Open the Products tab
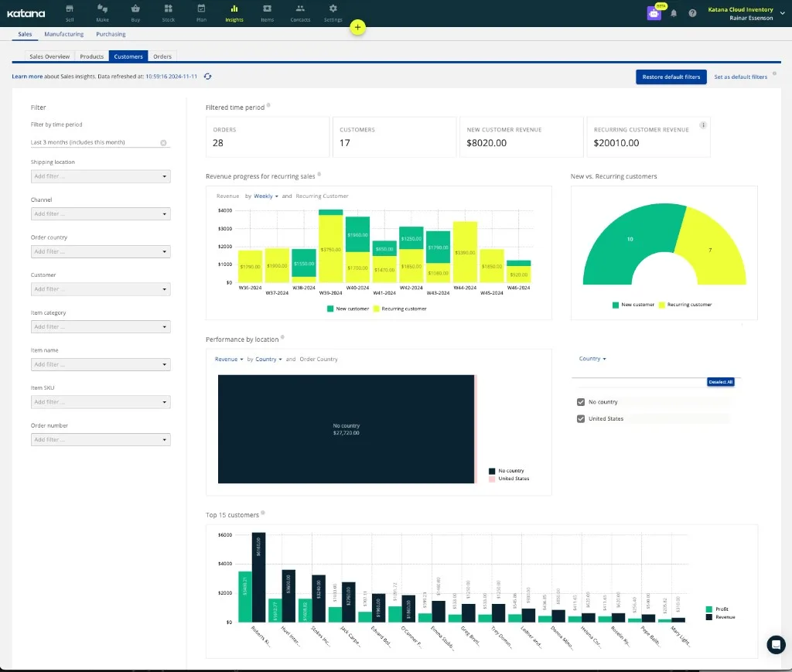The width and height of the screenshot is (792, 672). tap(91, 56)
